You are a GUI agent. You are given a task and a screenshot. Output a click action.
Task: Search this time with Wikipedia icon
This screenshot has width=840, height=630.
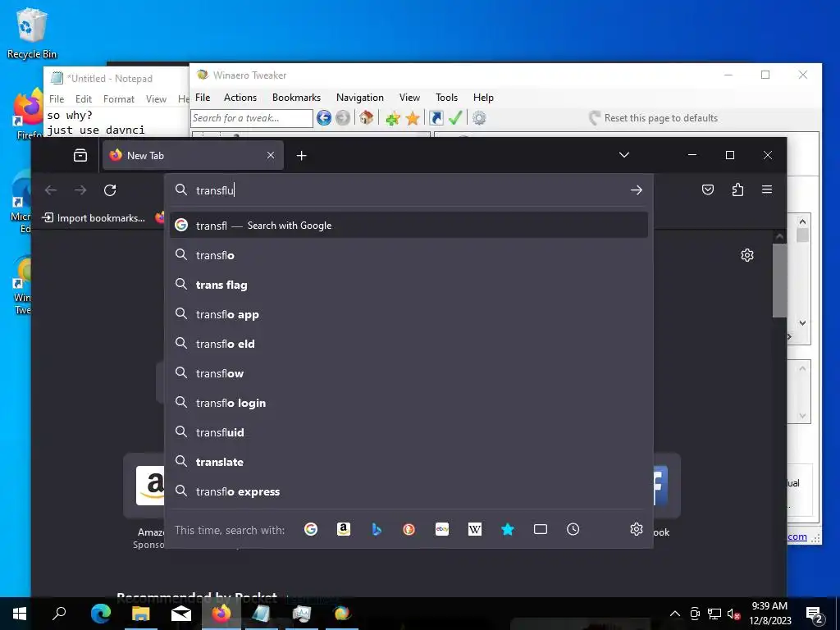coord(475,530)
